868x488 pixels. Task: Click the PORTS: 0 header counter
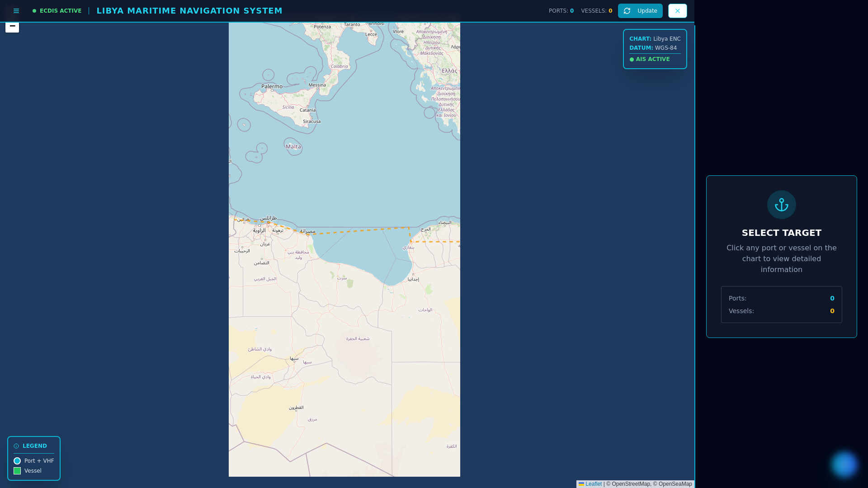click(561, 11)
